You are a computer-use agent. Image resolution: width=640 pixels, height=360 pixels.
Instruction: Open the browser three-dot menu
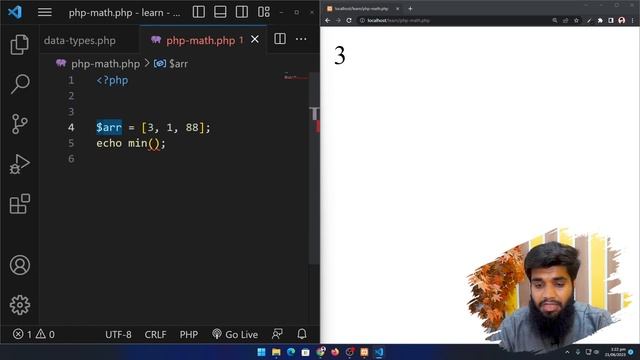click(x=632, y=20)
